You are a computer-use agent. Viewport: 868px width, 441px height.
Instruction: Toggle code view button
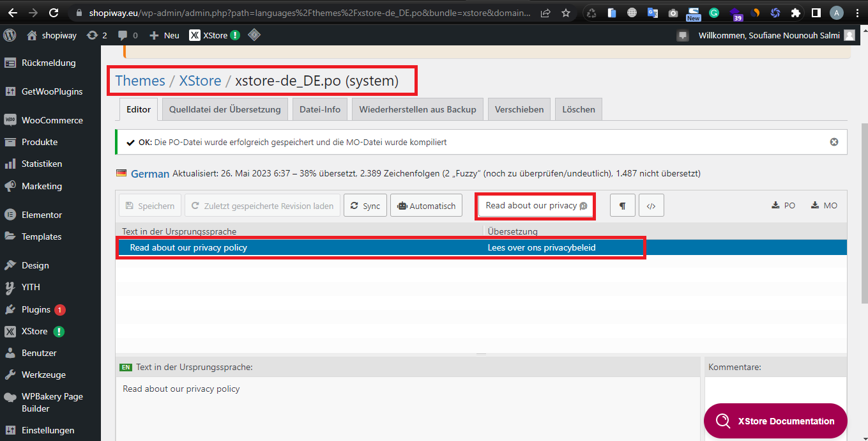coord(651,206)
